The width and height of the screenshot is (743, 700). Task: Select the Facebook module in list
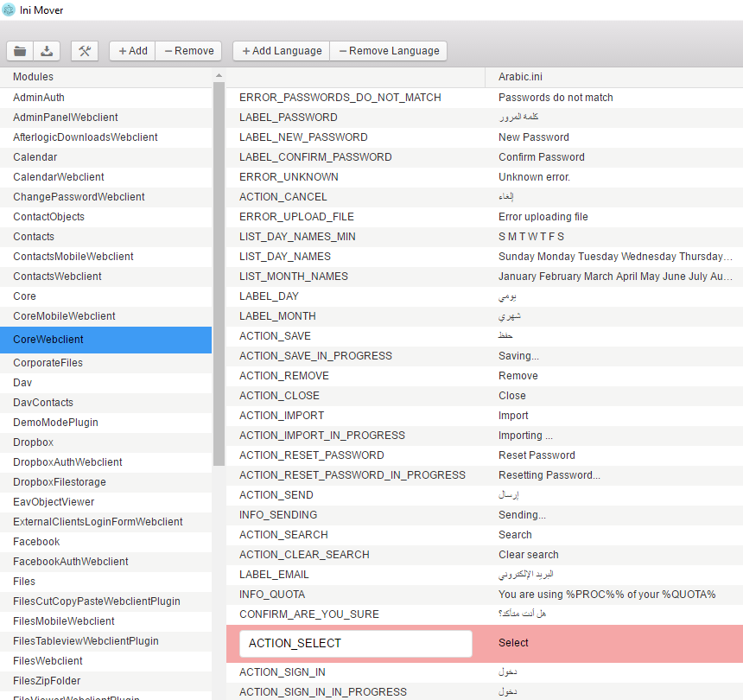click(x=36, y=542)
